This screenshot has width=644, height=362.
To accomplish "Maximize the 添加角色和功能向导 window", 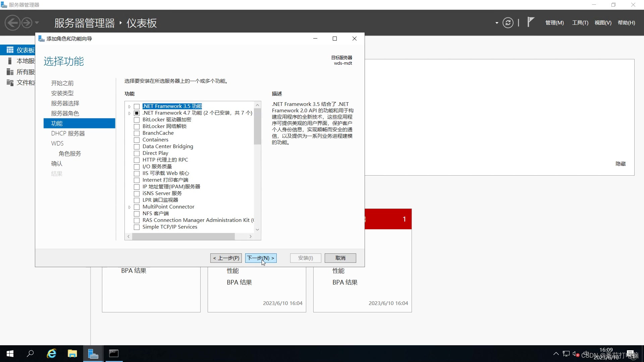I will coord(334,39).
